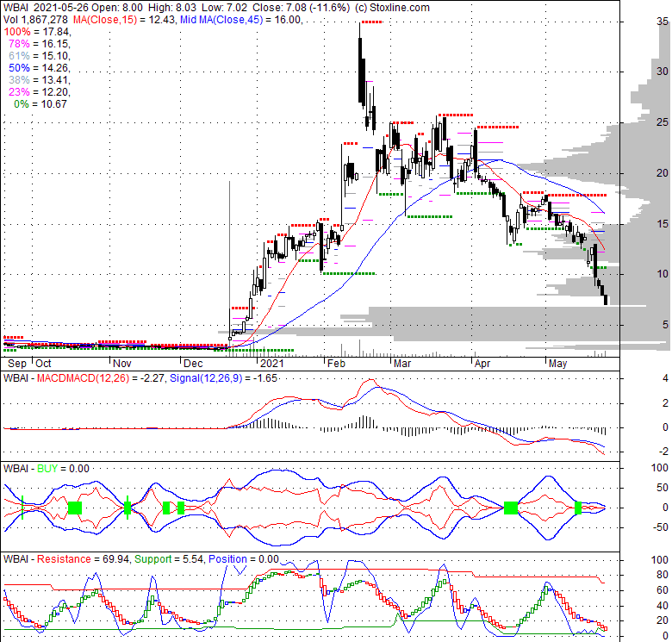Click the 2021 label on time axis

click(272, 364)
